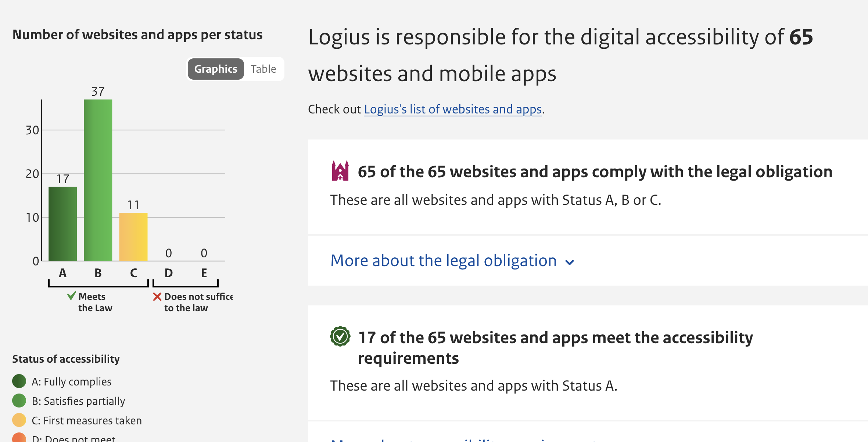Click the dark green A: Fully complies swatch
Screen dimensions: 868x442
coord(19,381)
